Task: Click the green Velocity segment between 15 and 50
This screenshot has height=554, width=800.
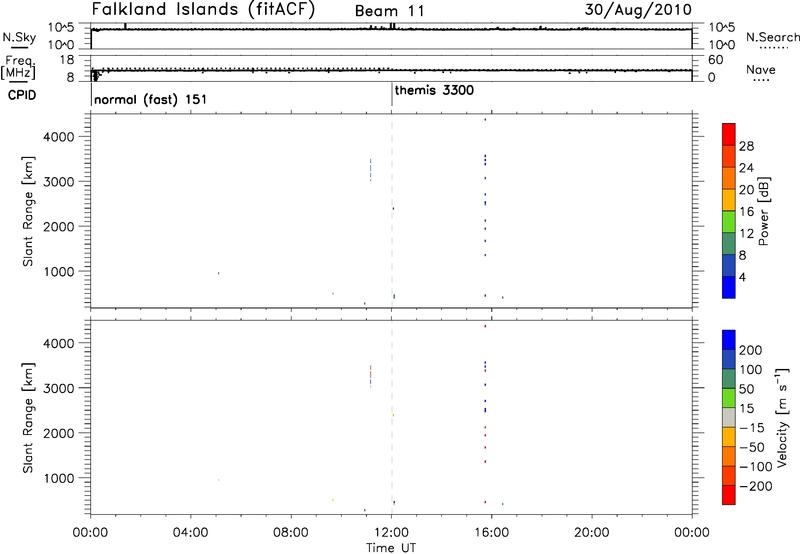Action: pyautogui.click(x=729, y=398)
